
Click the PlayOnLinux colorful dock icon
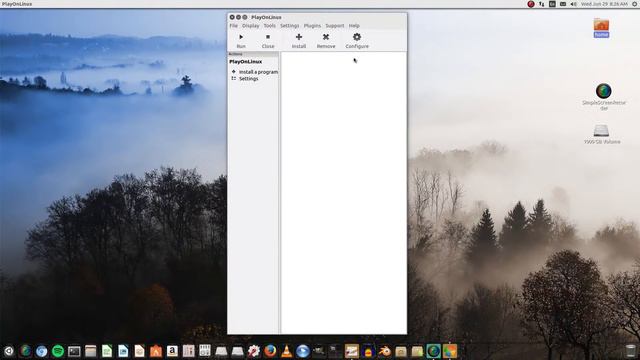coord(450,351)
